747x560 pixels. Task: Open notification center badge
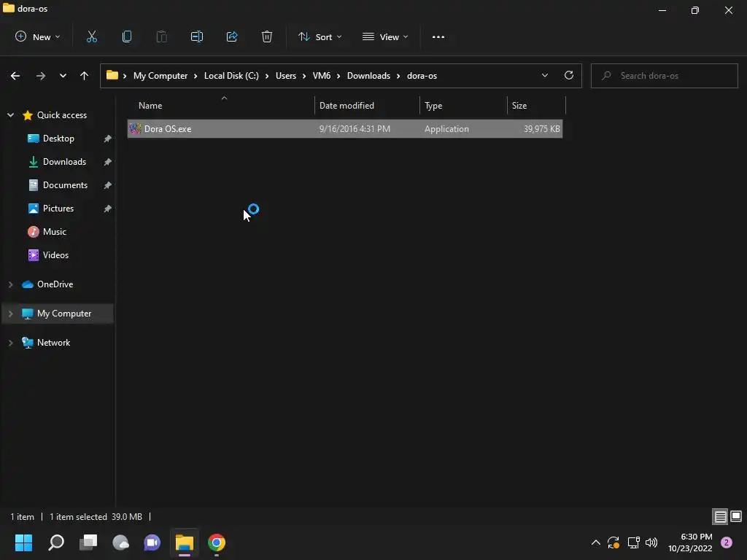coord(727,542)
